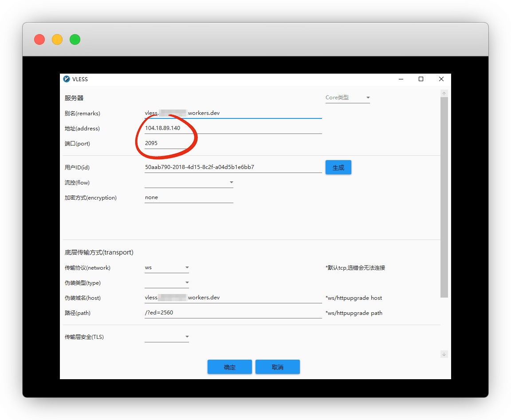Expand the 流控(flow) dropdown

(189, 183)
